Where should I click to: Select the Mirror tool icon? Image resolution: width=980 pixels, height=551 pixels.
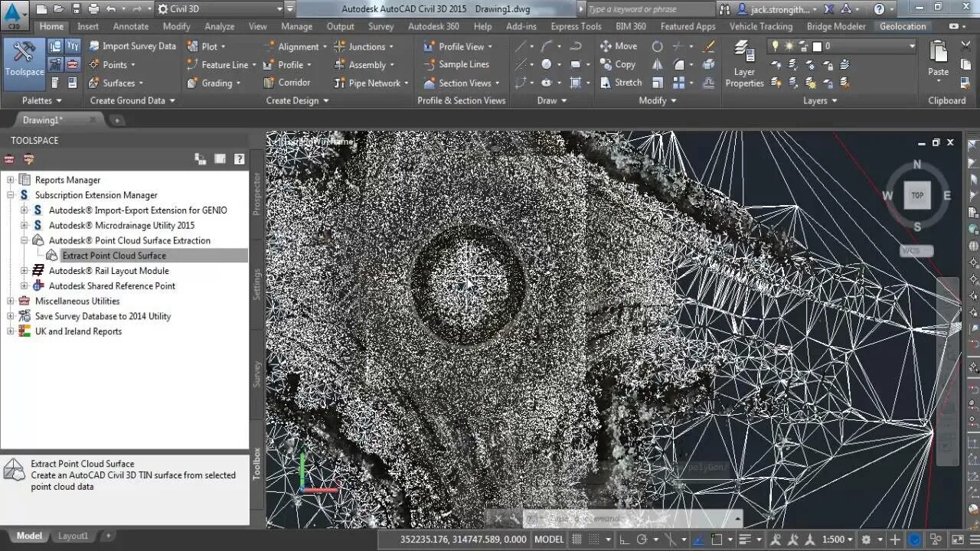(x=658, y=64)
